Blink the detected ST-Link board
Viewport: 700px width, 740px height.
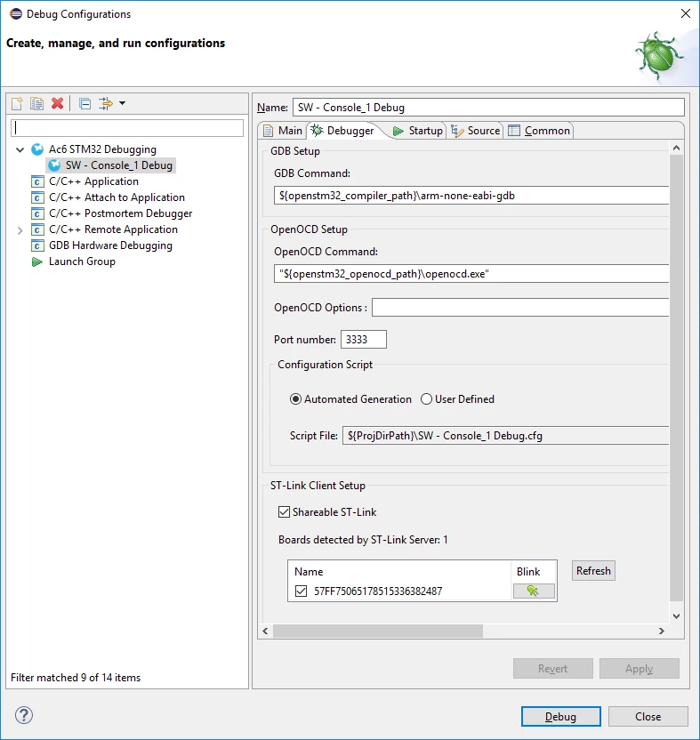[x=534, y=591]
